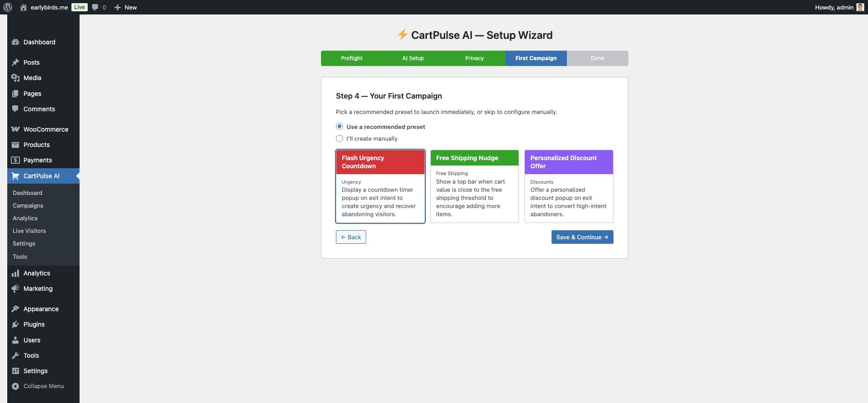The height and width of the screenshot is (403, 868).
Task: Open the comments bubble icon in admin bar
Action: [95, 7]
